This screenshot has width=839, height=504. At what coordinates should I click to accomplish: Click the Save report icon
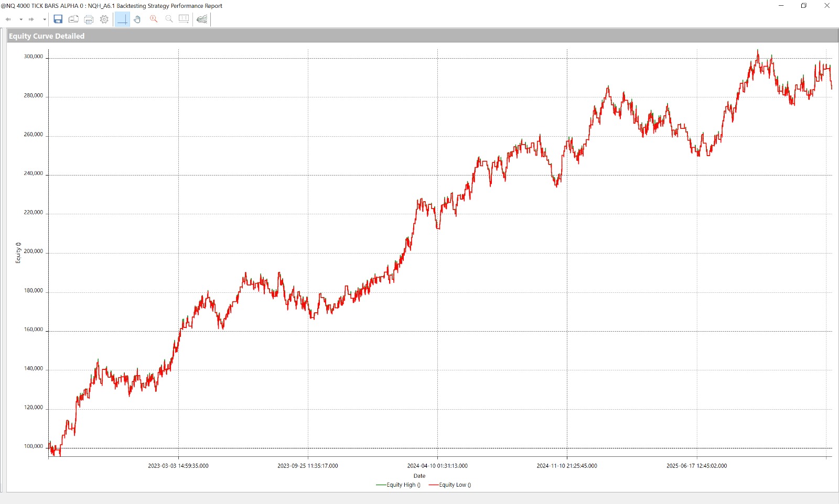coord(58,19)
